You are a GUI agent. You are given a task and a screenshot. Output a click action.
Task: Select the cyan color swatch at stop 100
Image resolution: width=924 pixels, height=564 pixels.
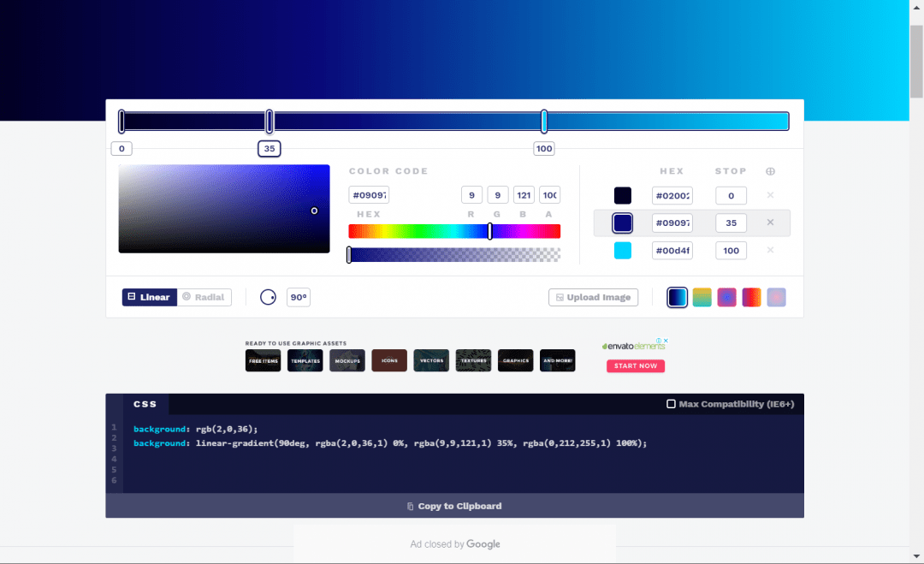point(623,250)
